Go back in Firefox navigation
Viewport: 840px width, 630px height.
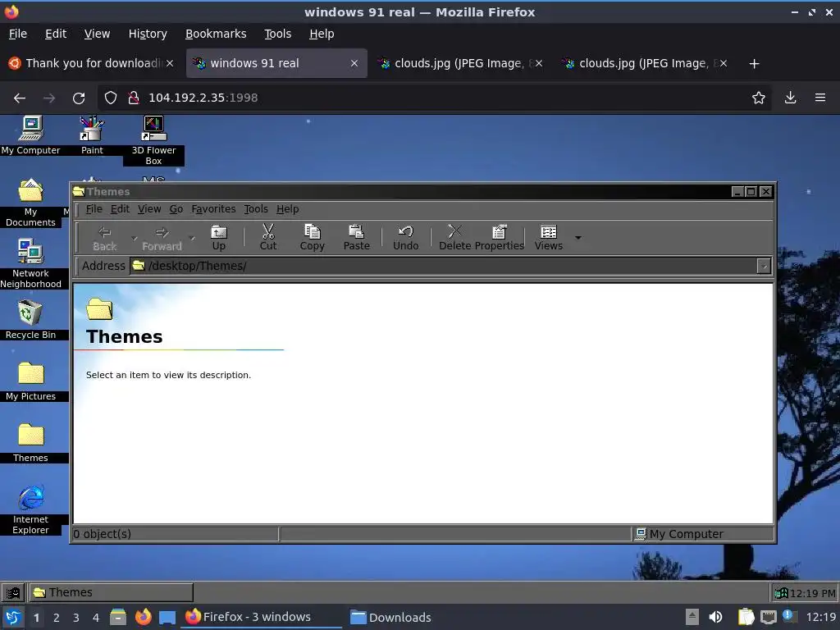(x=20, y=98)
